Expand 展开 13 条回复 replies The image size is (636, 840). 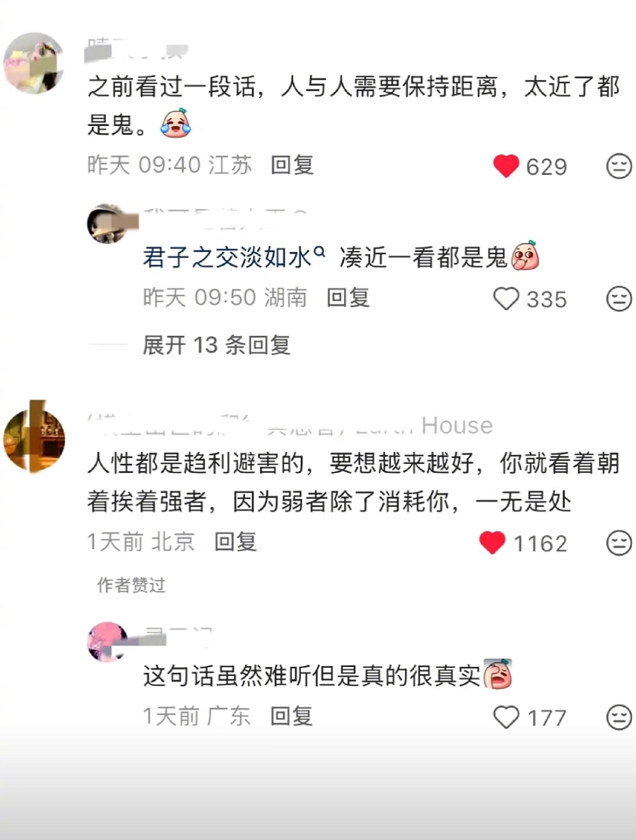[217, 345]
